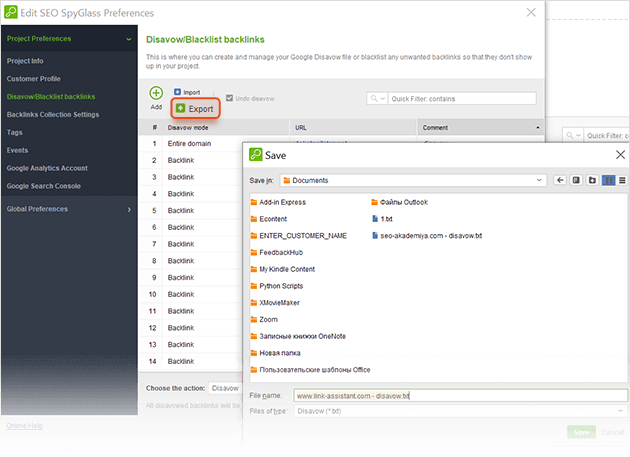
Task: Switch to list view icon in Save dialog
Action: (x=608, y=180)
